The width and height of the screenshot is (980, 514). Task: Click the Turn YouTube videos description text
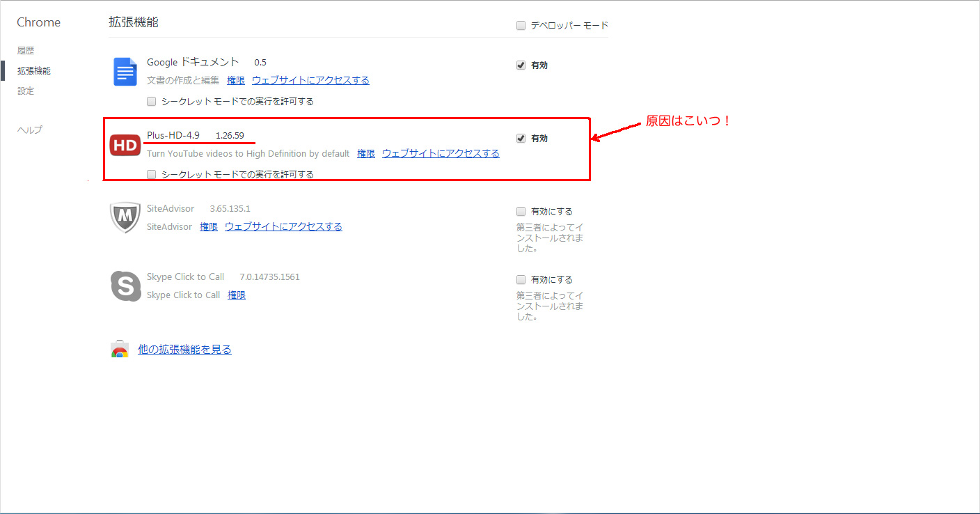click(x=248, y=154)
